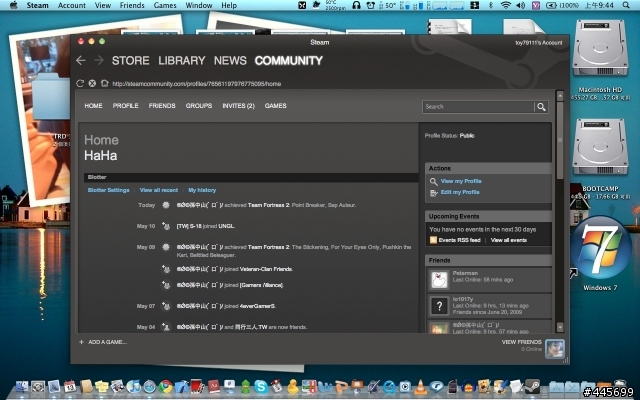Viewport: 640px width, 400px height.
Task: Open Google Chrome from the Dock
Action: [166, 386]
